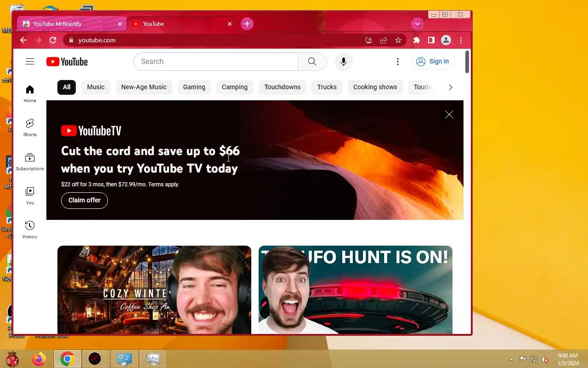The height and width of the screenshot is (368, 588).
Task: Show more filter chips with right arrow
Action: (450, 87)
